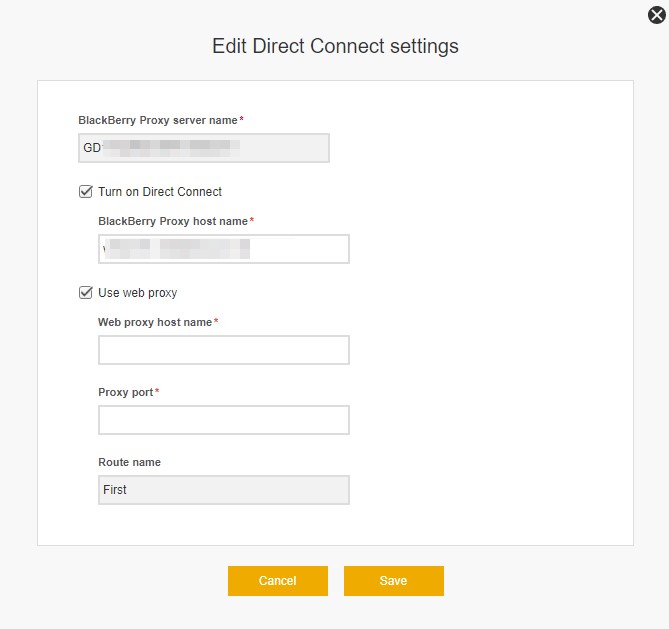Focus the BlackBerry Proxy host name field

[x=224, y=249]
